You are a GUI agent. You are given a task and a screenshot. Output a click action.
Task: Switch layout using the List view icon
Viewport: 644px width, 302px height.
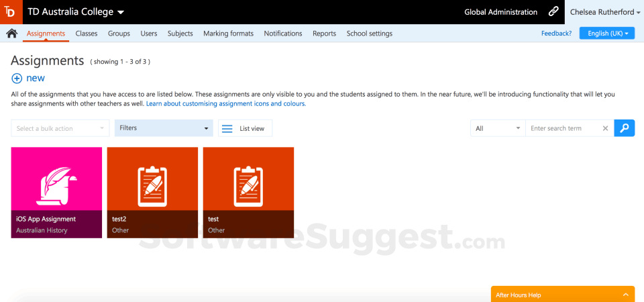click(x=227, y=128)
